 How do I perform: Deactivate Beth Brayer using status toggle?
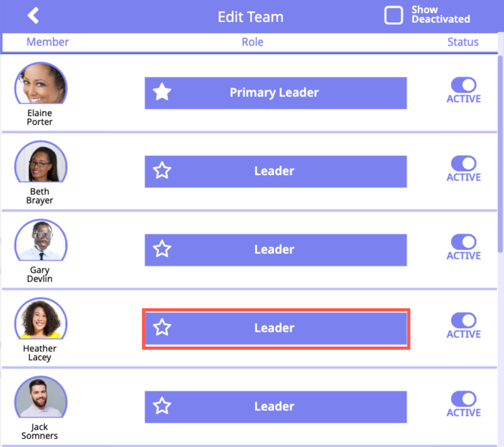coord(463,164)
